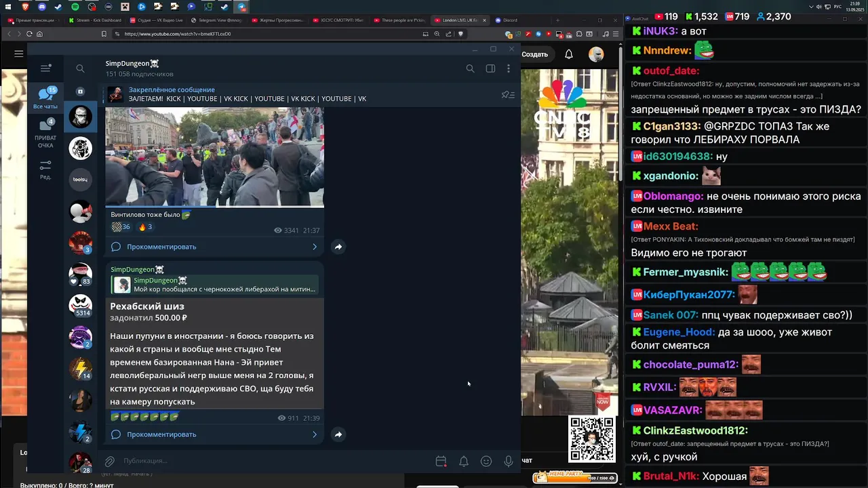Open pinned messages list icon
The height and width of the screenshot is (488, 868).
tap(507, 95)
